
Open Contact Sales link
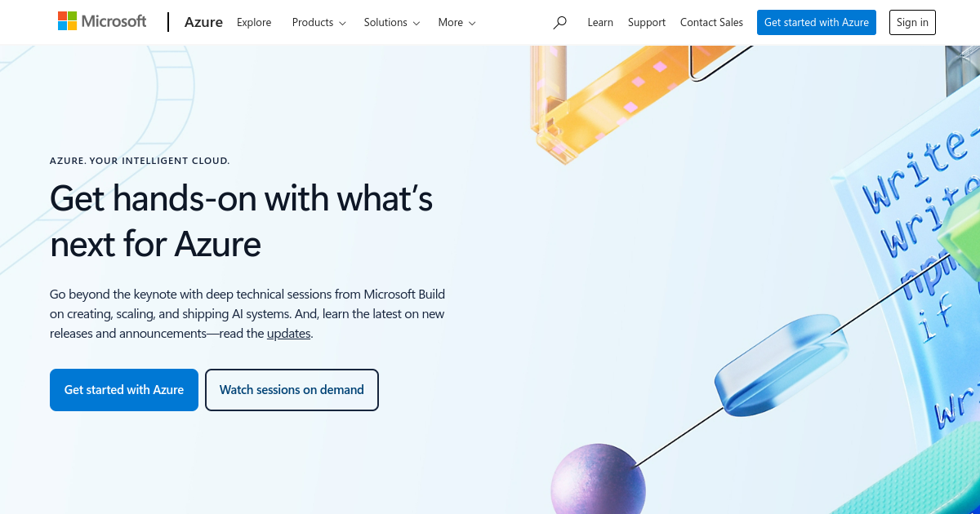tap(711, 23)
